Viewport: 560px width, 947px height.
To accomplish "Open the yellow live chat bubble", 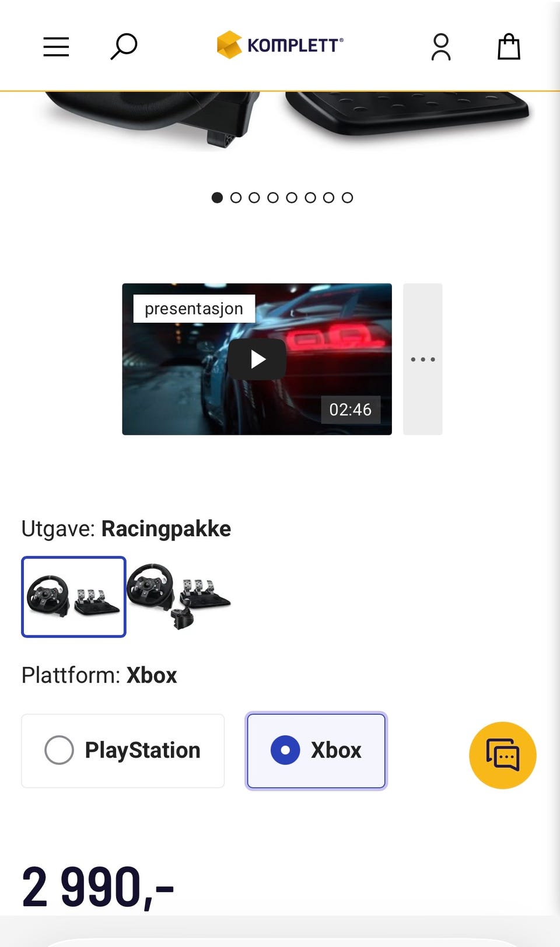I will coord(503,756).
